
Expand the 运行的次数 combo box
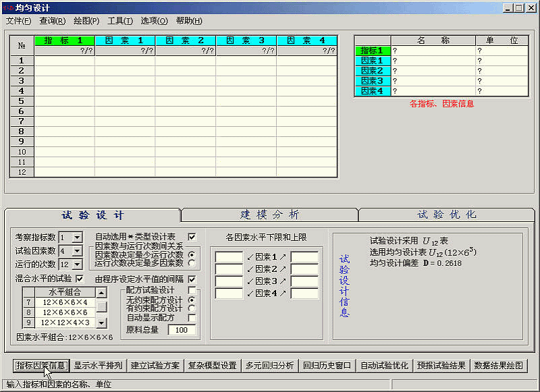click(77, 264)
